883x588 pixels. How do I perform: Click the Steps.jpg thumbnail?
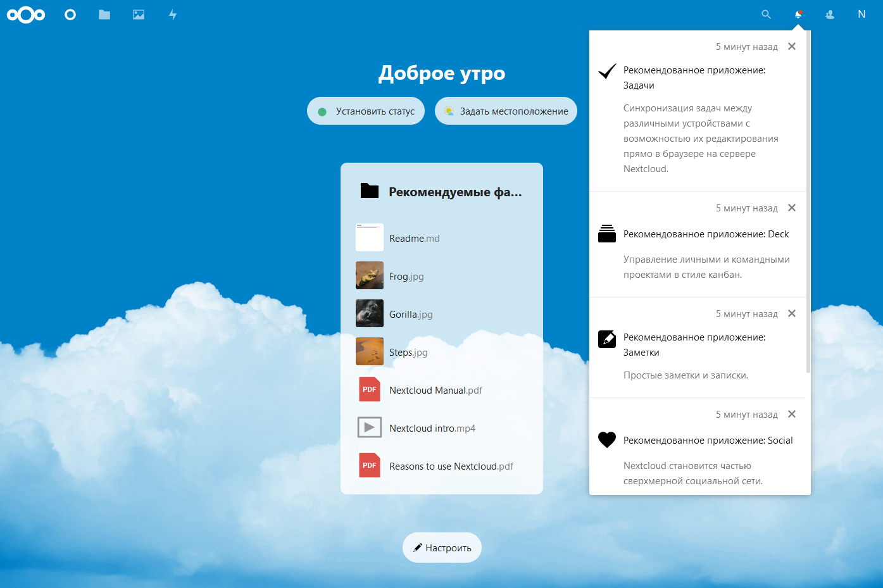coord(370,351)
